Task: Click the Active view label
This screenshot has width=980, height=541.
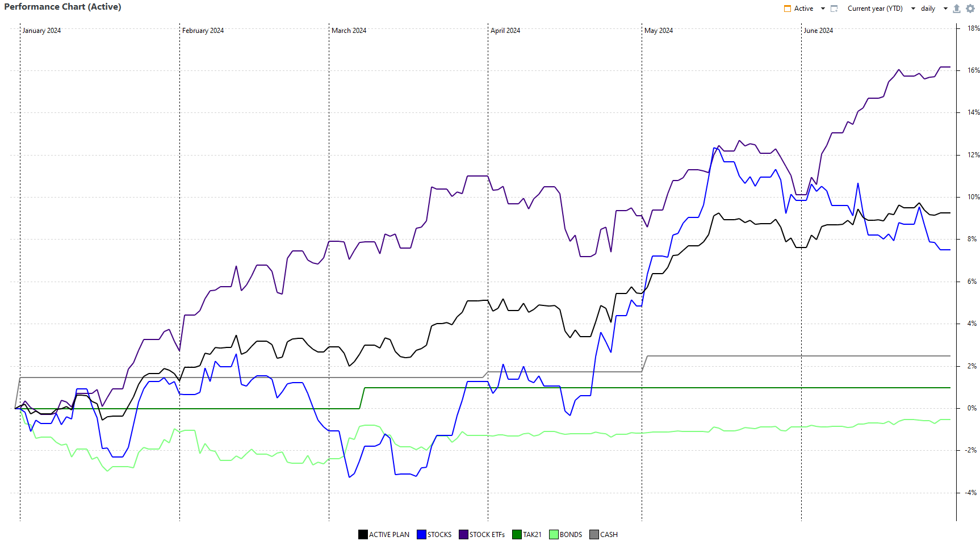Action: [803, 9]
